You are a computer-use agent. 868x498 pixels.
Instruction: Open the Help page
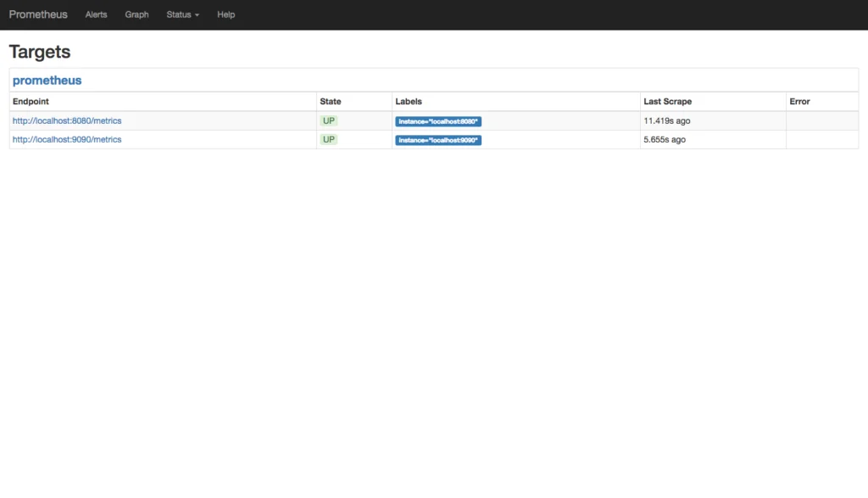click(225, 14)
